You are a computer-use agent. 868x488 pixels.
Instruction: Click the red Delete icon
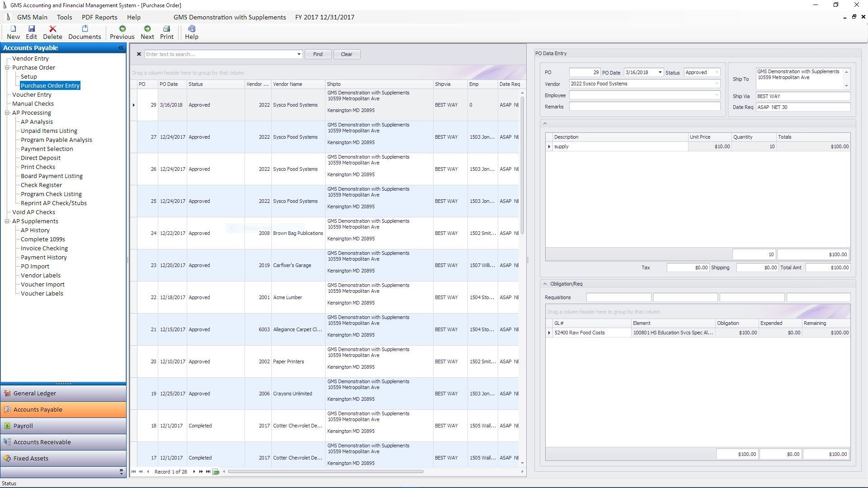pos(52,29)
